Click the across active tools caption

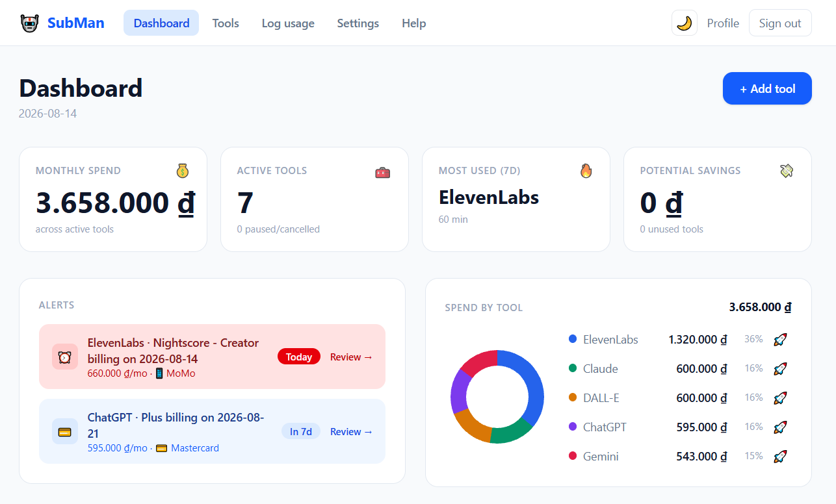[x=75, y=229]
